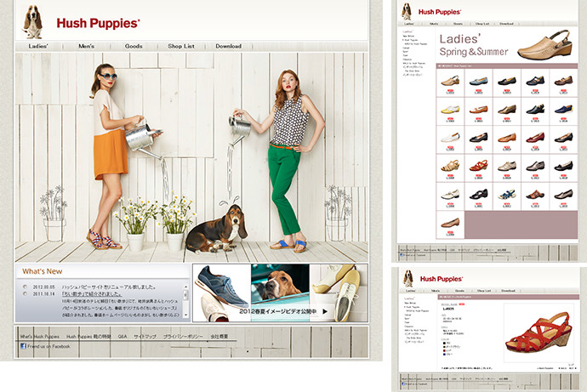Image resolution: width=587 pixels, height=392 pixels.
Task: Click the Facebook icon on the catalog page footer
Action: point(402,255)
